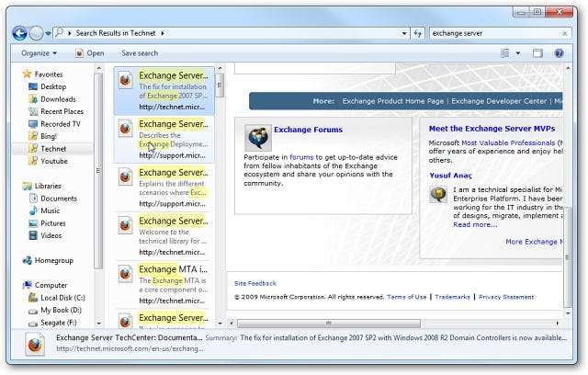The height and width of the screenshot is (375, 588).
Task: Open the Exchange Forums heading link
Action: (x=309, y=130)
